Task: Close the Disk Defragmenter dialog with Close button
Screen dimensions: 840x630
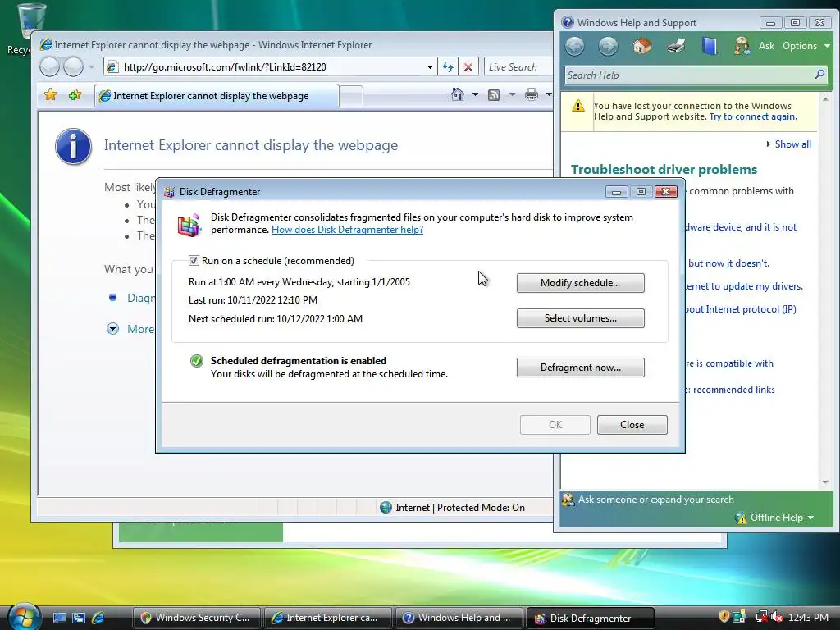Action: [632, 425]
